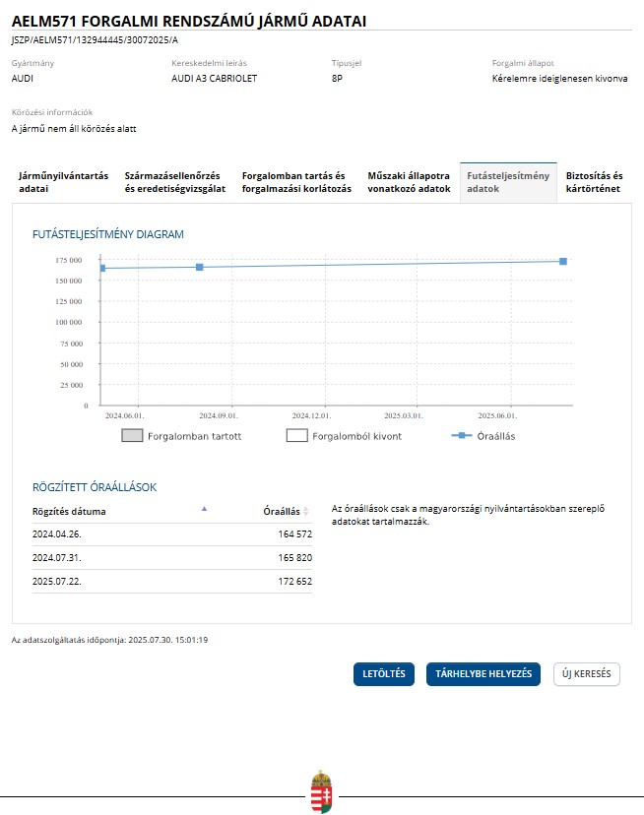Go to Biztosítás és kártörténet tab
This screenshot has width=644, height=815.
point(594,182)
